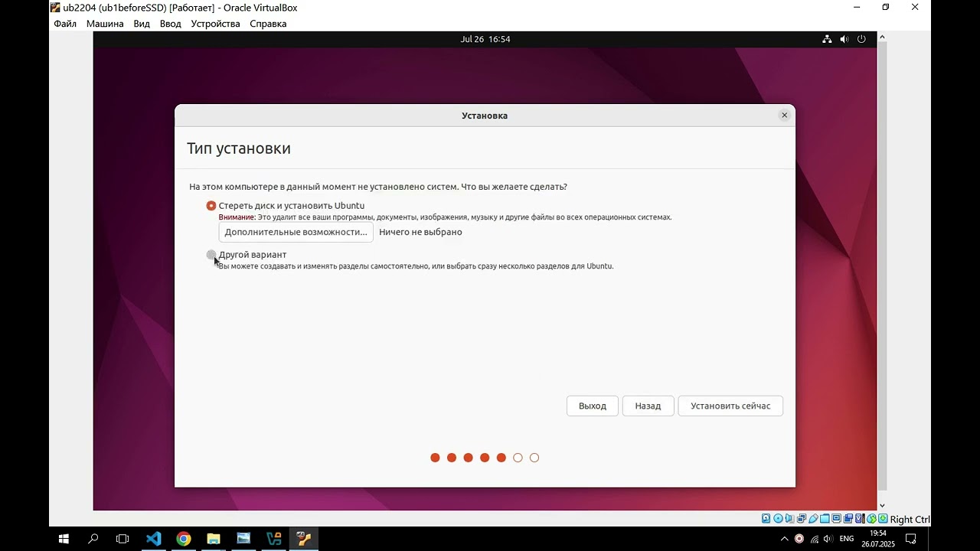This screenshot has width=980, height=551.
Task: Open the 'Устройства' menu
Action: click(215, 24)
